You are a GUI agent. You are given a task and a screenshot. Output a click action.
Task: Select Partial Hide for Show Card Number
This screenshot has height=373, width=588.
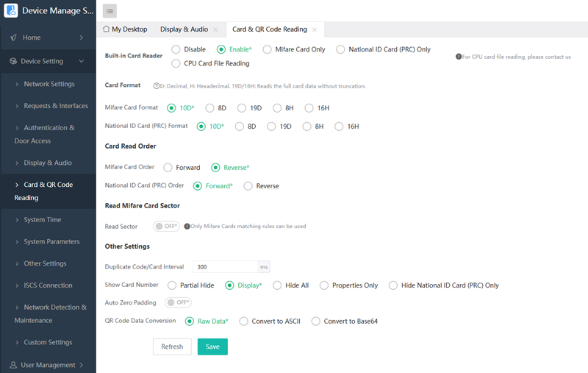[172, 285]
